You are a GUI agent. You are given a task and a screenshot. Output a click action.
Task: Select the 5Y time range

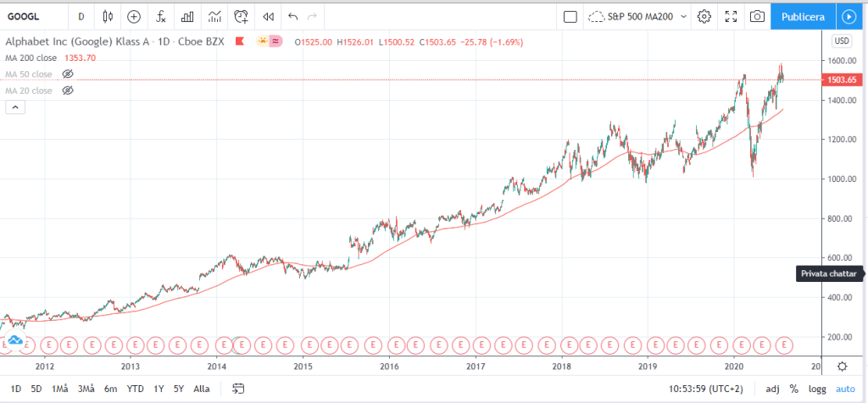pyautogui.click(x=178, y=389)
